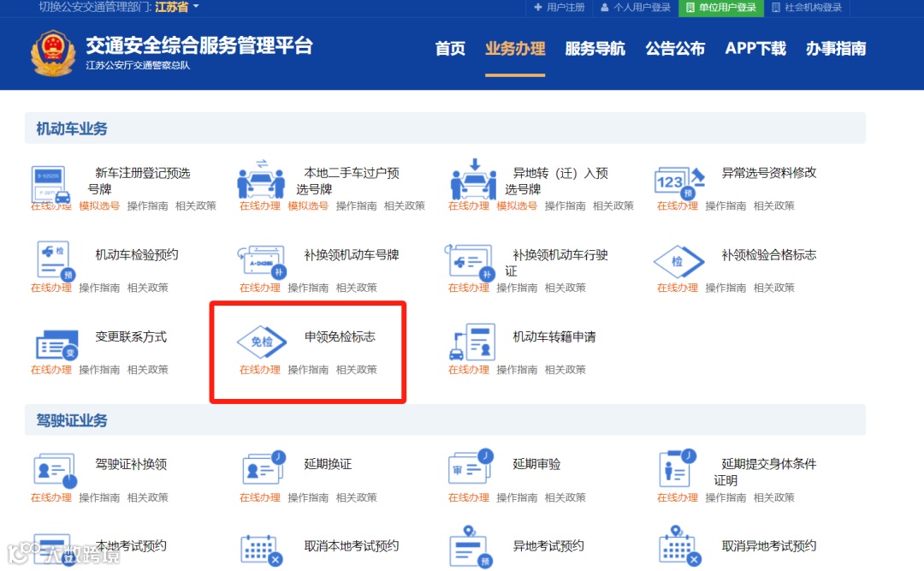The width and height of the screenshot is (924, 571).
Task: Click the 异地考试预约 location icon
Action: 471,547
